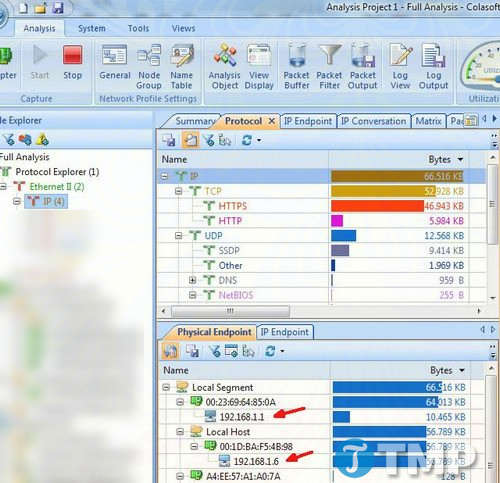The width and height of the screenshot is (500, 483).
Task: Open General network profile settings
Action: [115, 63]
